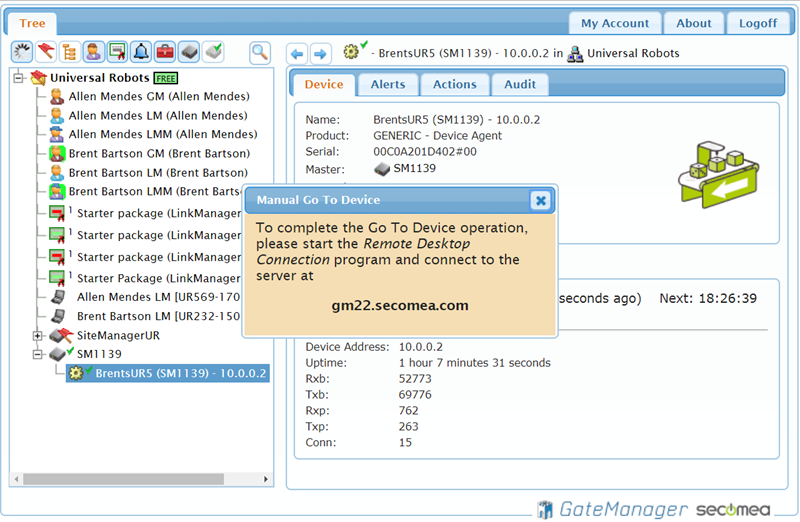The image size is (800, 522).
Task: Toggle the bell alerts filter icon
Action: click(141, 52)
